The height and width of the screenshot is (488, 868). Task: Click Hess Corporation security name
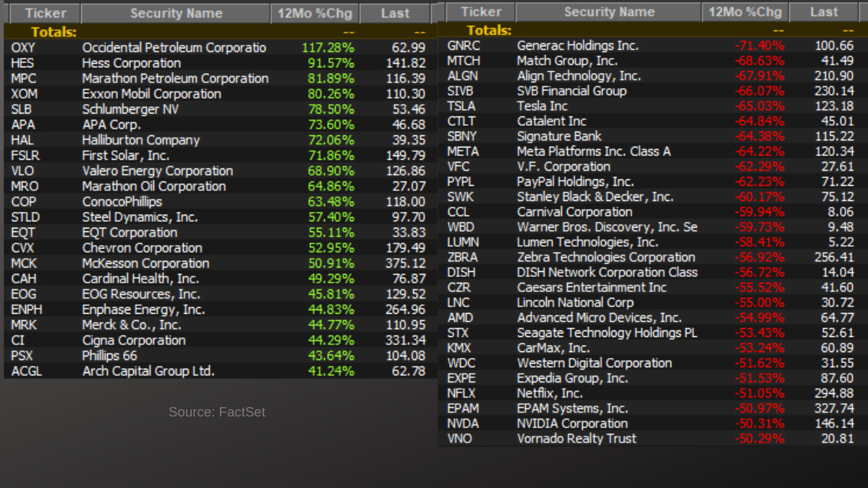click(x=132, y=63)
